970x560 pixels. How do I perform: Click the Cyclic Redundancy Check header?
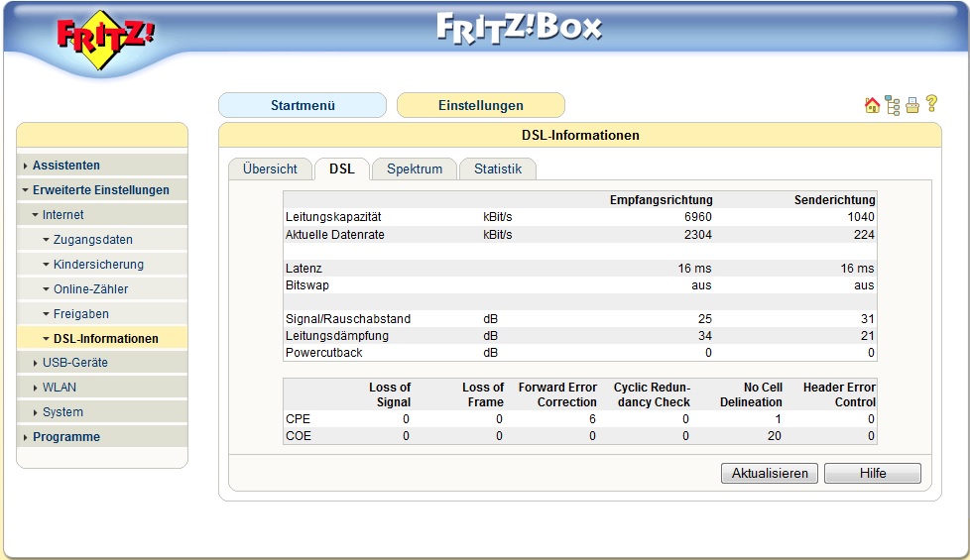[652, 394]
